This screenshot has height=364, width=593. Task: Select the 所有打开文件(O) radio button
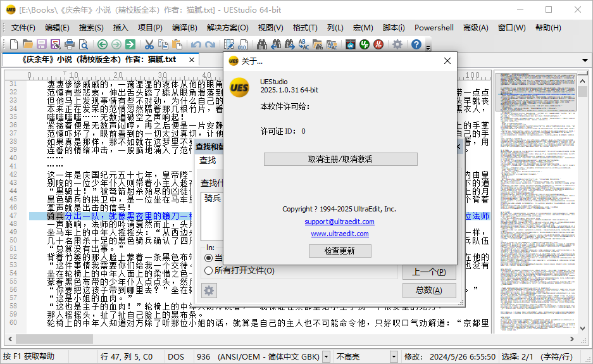coord(209,271)
